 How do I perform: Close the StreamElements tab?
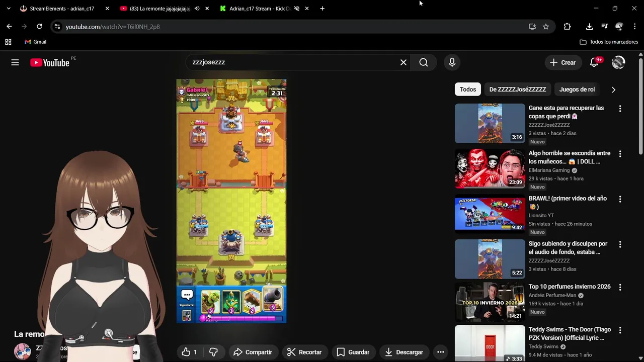click(x=107, y=9)
